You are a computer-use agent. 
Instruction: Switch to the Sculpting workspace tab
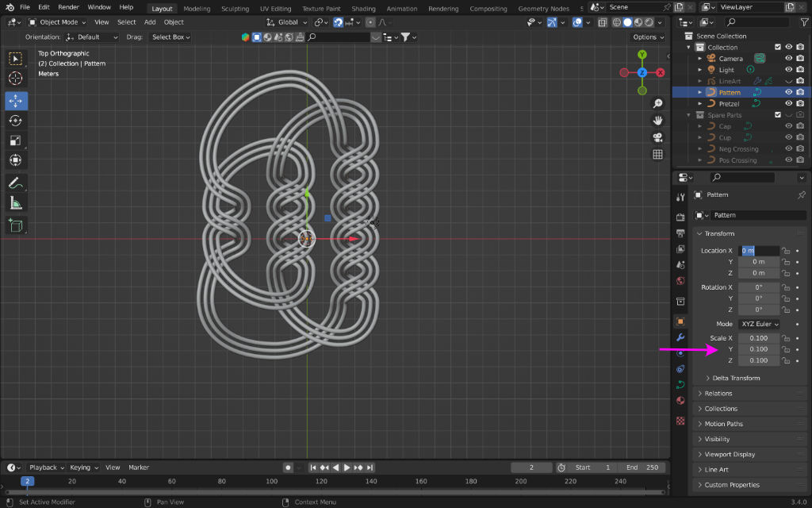coord(235,9)
